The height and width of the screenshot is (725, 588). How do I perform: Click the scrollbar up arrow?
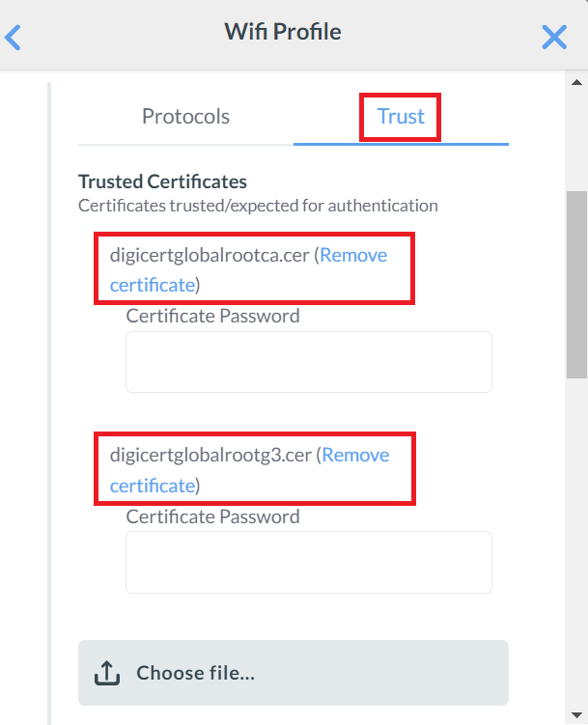576,81
